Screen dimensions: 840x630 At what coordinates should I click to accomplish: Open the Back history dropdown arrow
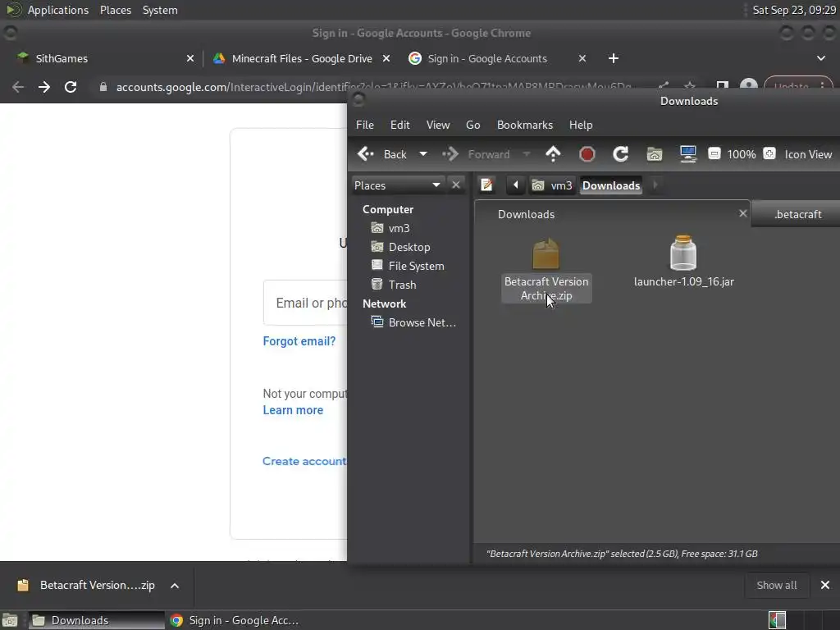click(422, 154)
